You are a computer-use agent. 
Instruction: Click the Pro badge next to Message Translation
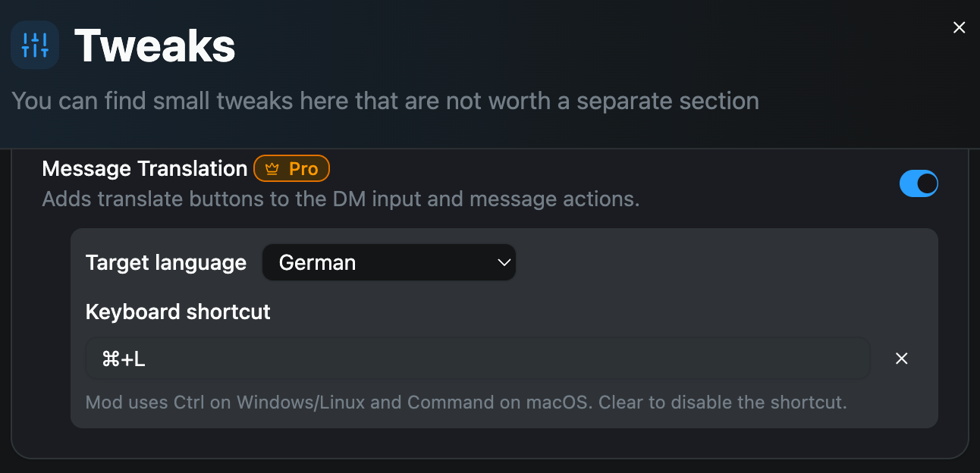tap(291, 168)
